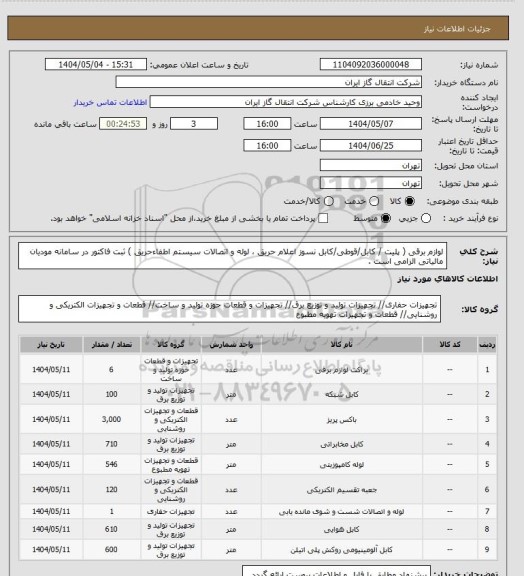Click the delivery province field تهران
The image size is (524, 576).
pyautogui.click(x=371, y=165)
